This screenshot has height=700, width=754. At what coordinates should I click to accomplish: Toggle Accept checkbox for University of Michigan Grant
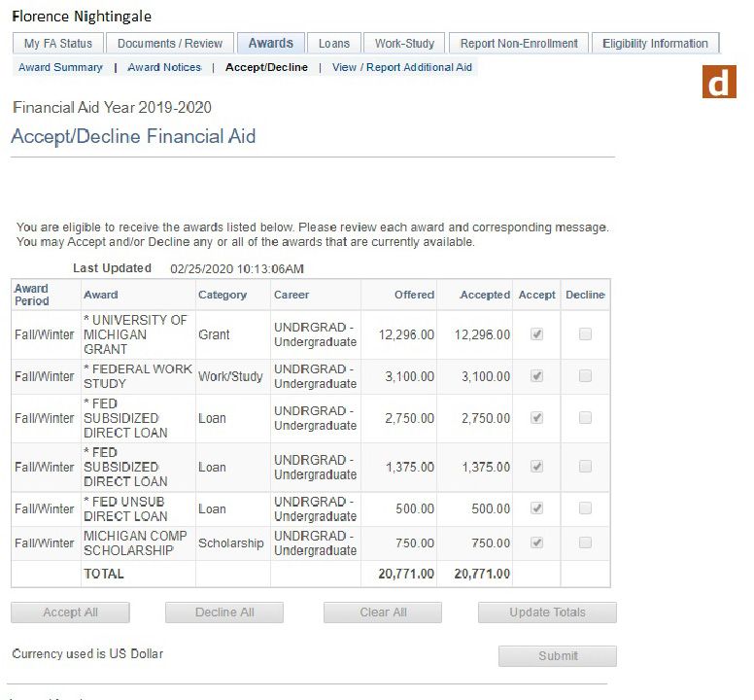click(x=536, y=333)
